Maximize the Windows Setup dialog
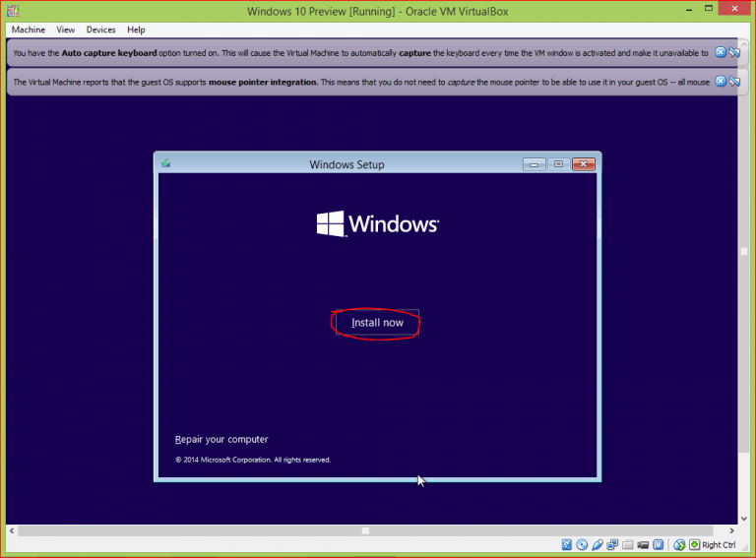 point(558,164)
